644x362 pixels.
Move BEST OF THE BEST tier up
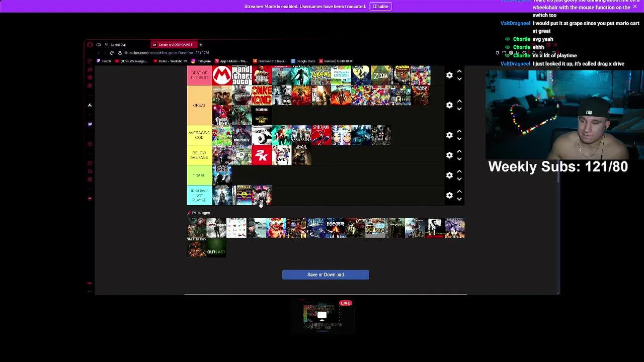(459, 71)
